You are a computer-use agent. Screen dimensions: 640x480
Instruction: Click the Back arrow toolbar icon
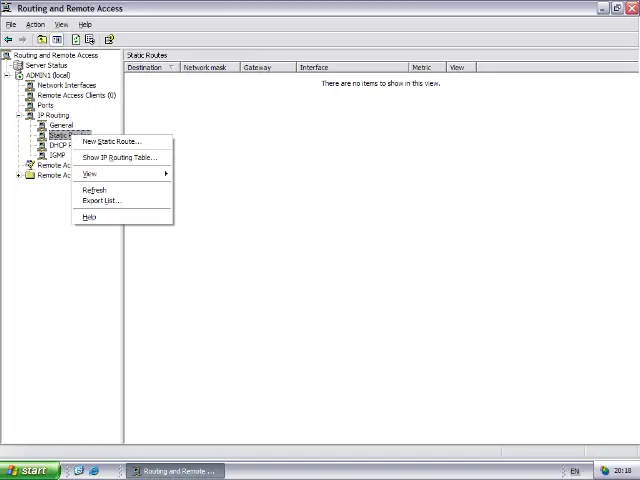8,40
